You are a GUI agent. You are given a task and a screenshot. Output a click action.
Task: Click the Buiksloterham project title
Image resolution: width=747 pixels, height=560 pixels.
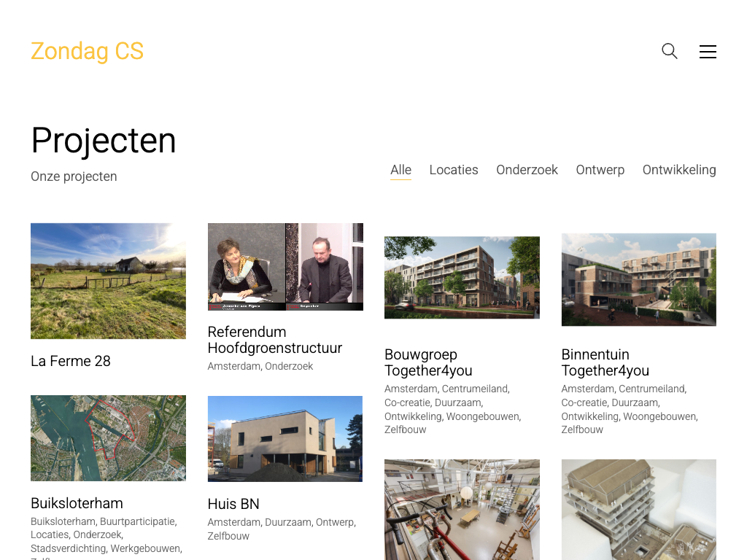(77, 503)
